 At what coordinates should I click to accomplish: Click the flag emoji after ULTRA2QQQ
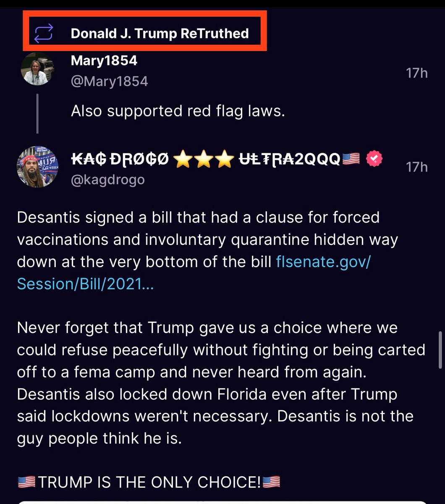(x=351, y=159)
